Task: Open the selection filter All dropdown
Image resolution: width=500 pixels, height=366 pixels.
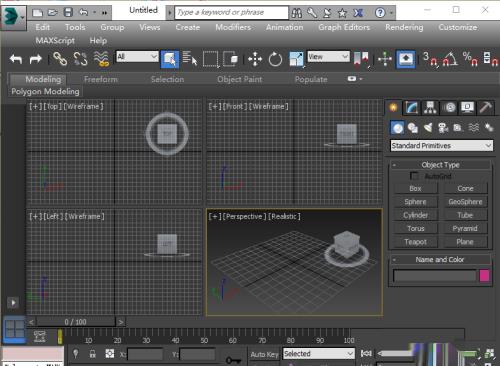Action: (137, 56)
